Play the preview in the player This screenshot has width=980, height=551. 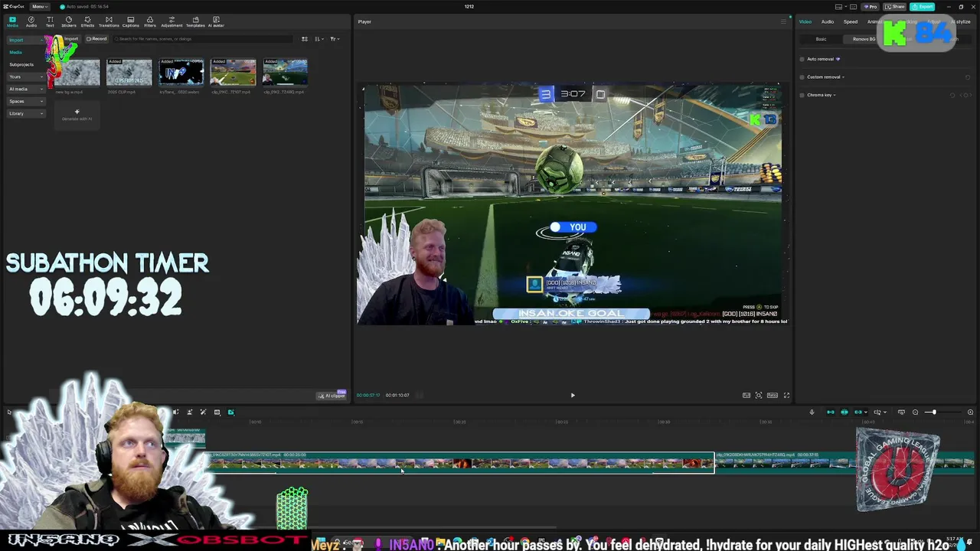click(573, 396)
